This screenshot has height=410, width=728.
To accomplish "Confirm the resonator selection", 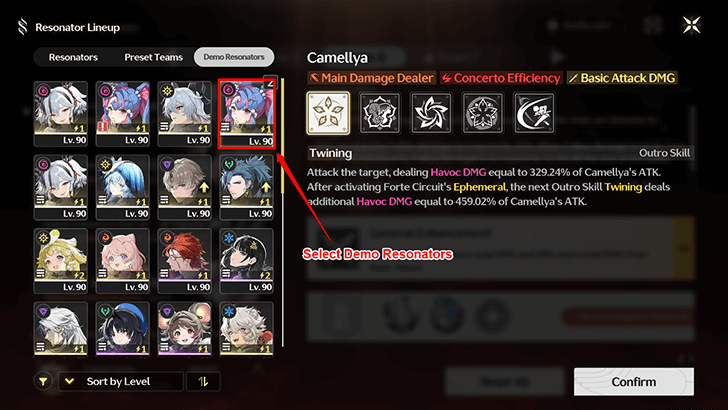I will pyautogui.click(x=634, y=382).
